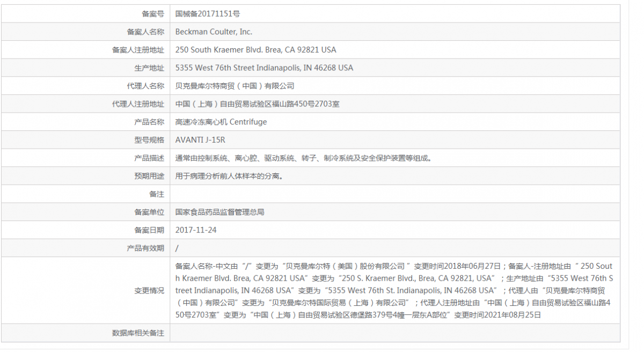The width and height of the screenshot is (644, 352).
Task: Select the 变更情况 change-history paragraph
Action: [x=394, y=290]
